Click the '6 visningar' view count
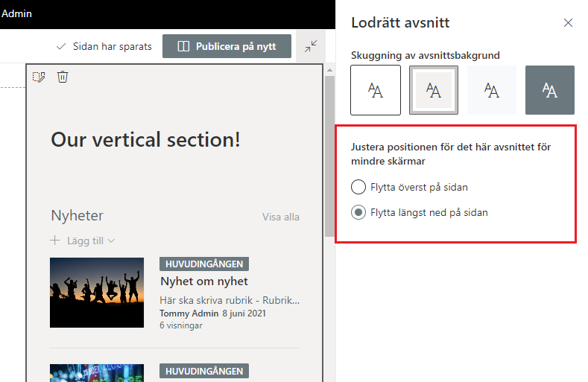Screen dimensions: 588x382 click(181, 325)
